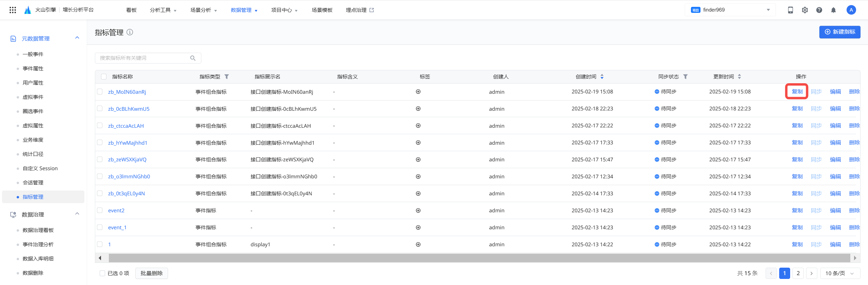Viewport: 868px width, 285px height.
Task: Open the settings gear icon
Action: point(805,10)
